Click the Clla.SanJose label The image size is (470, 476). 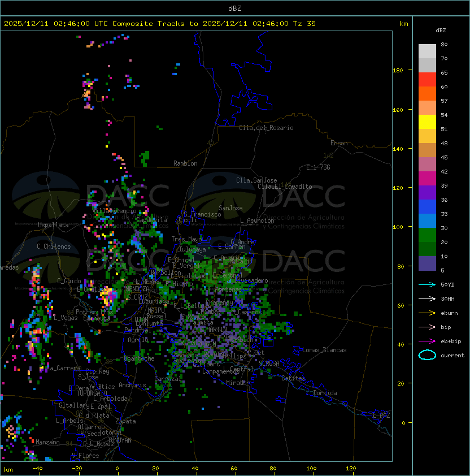[256, 180]
